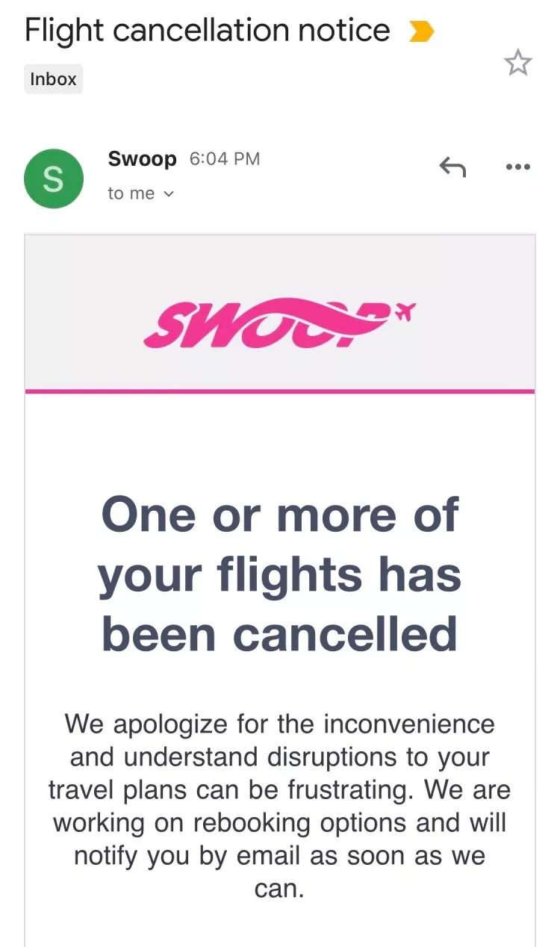The image size is (560, 947).
Task: Click the Swoop sender name
Action: (142, 158)
